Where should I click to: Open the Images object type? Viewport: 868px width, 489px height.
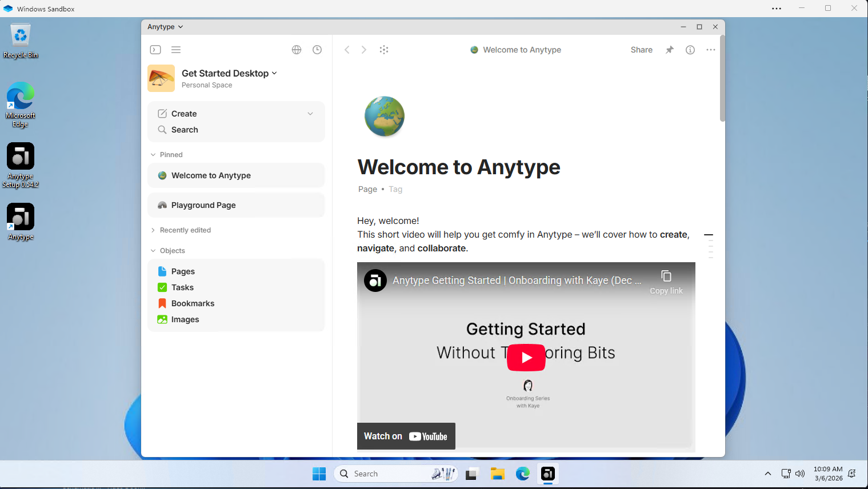click(236, 319)
